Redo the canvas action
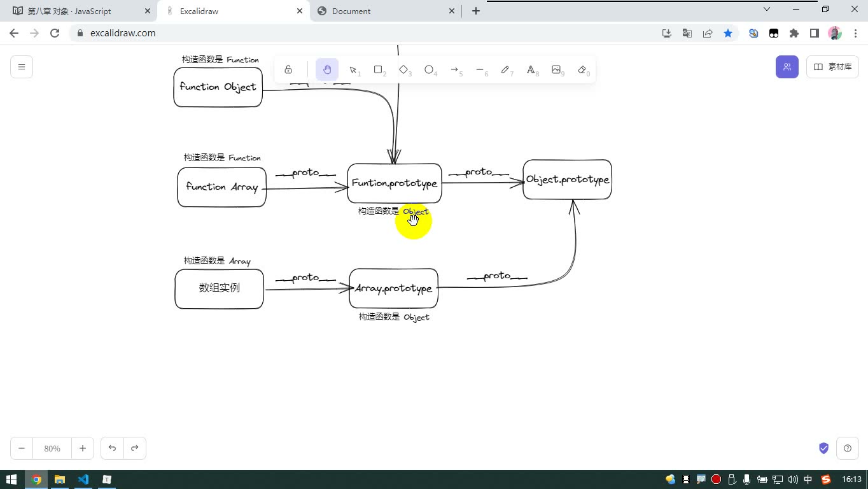This screenshot has width=868, height=489. click(x=135, y=448)
